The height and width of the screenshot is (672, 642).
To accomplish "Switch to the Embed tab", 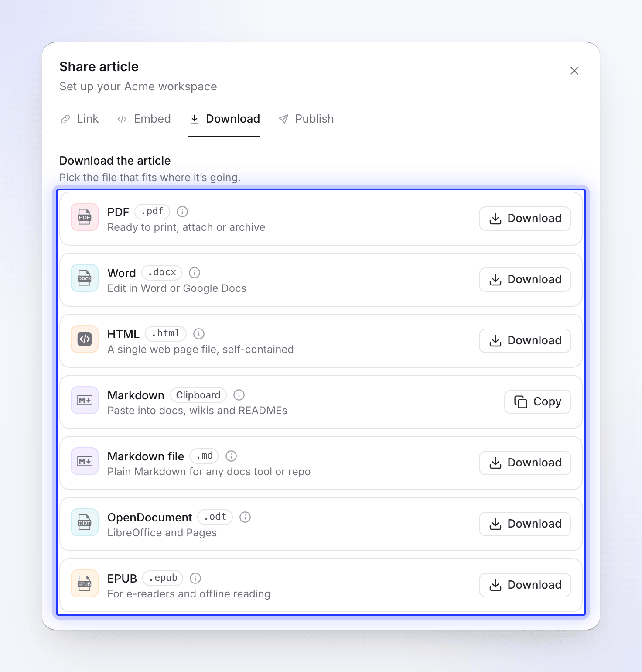I will coord(144,119).
